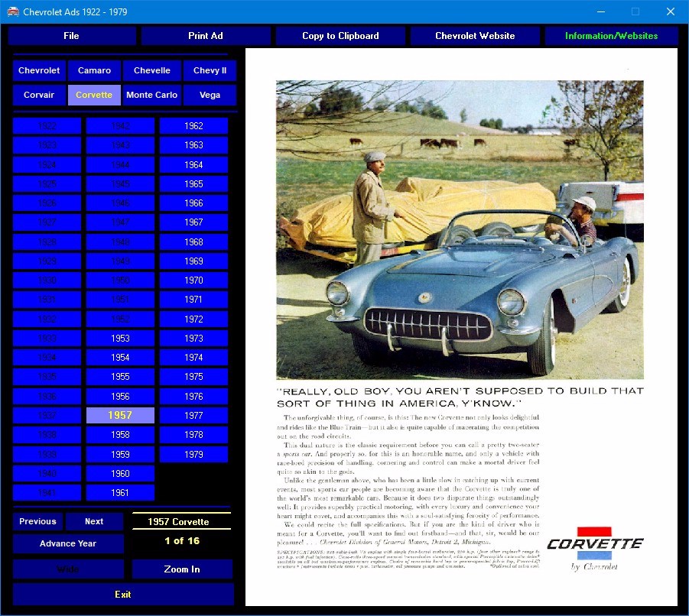Open the Chevrolet Website button
The image size is (689, 616).
click(x=475, y=36)
